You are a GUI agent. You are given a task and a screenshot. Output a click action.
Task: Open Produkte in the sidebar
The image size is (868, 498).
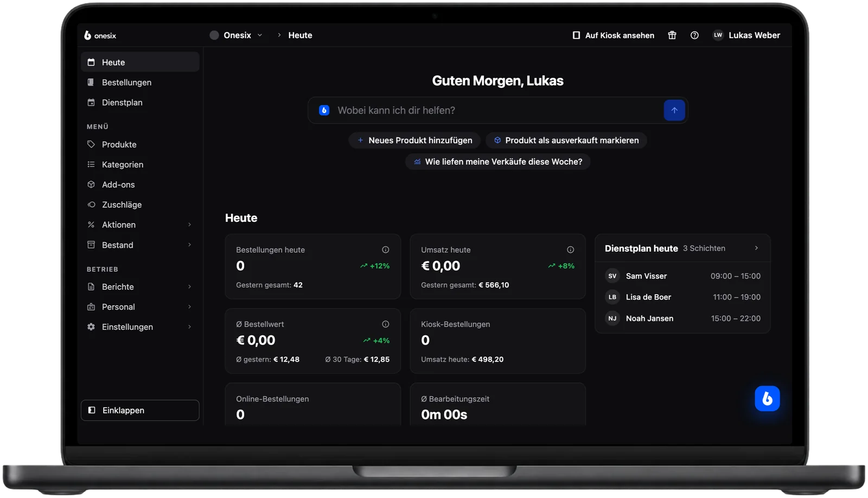[x=140, y=144]
